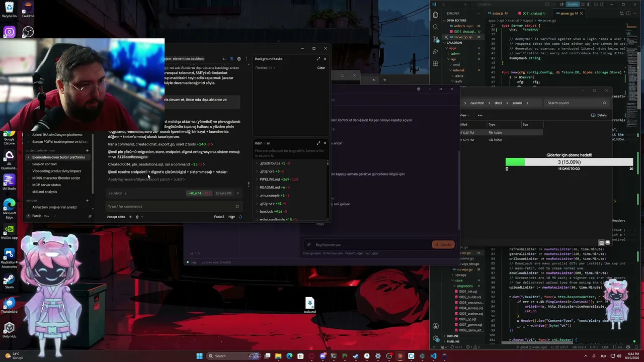Viewport: 644px width, 362px height.
Task: Open the Explorer view in VS Code
Action: (x=436, y=15)
